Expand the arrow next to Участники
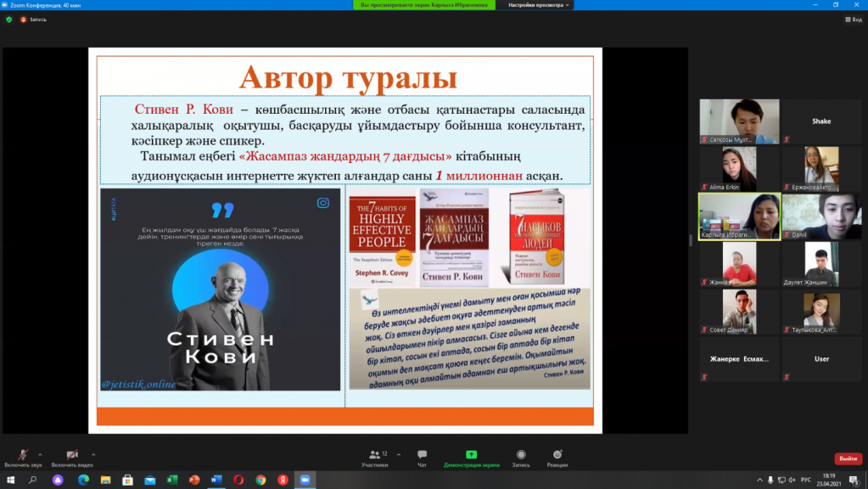Image resolution: width=868 pixels, height=489 pixels. tap(399, 455)
